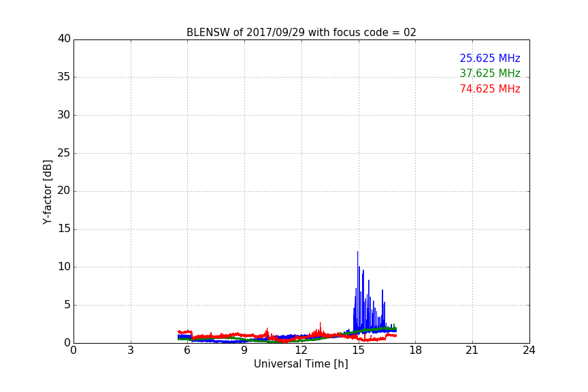Click the y-axis tick label 15
Screen dimensions: 588x392
click(64, 229)
